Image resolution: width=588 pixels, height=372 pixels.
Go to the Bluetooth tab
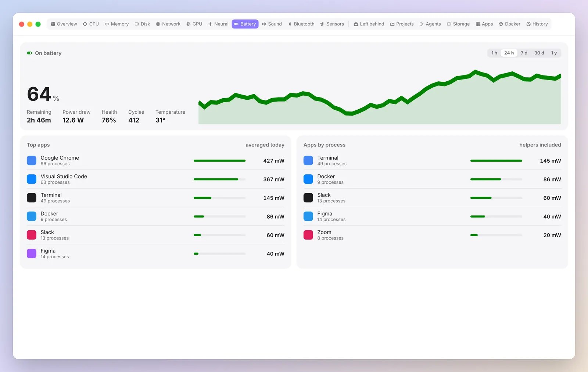[301, 24]
